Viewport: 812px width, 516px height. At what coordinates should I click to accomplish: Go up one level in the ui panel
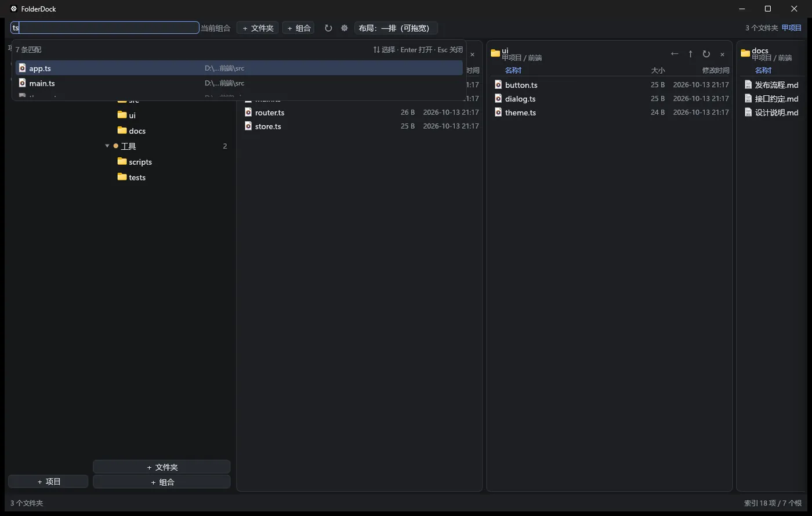[690, 54]
